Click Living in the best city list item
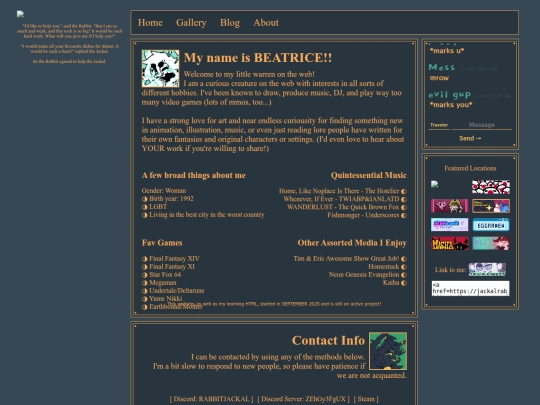This screenshot has height=405, width=540. 203,215
